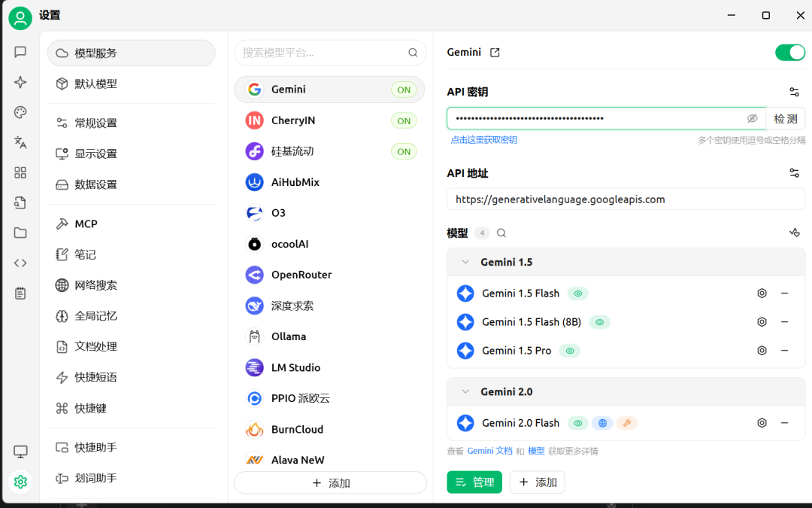Screen dimensions: 812x508
Task: Collapse the Gemini 1.5 model group
Action: (x=465, y=262)
